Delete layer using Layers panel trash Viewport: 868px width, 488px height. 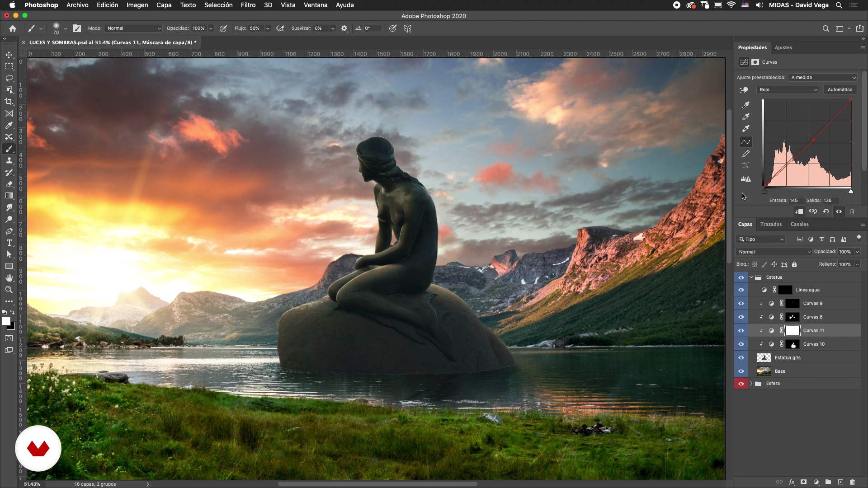point(853,482)
